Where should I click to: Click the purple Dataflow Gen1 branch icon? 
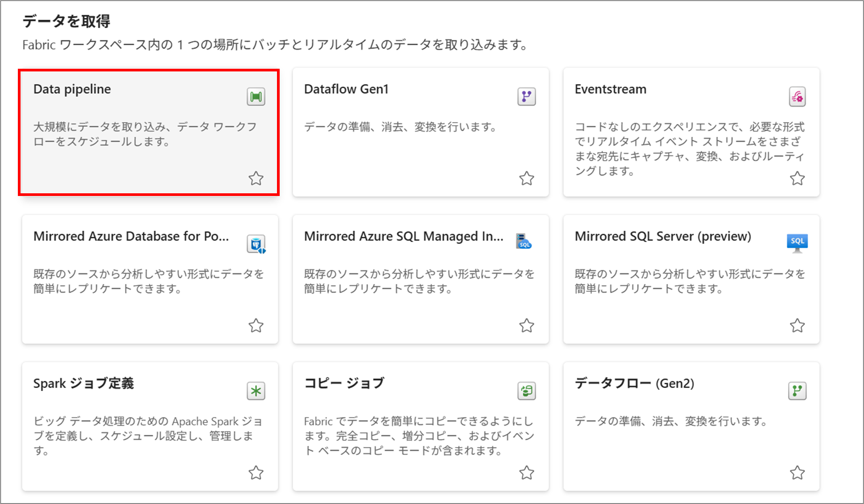[x=527, y=96]
